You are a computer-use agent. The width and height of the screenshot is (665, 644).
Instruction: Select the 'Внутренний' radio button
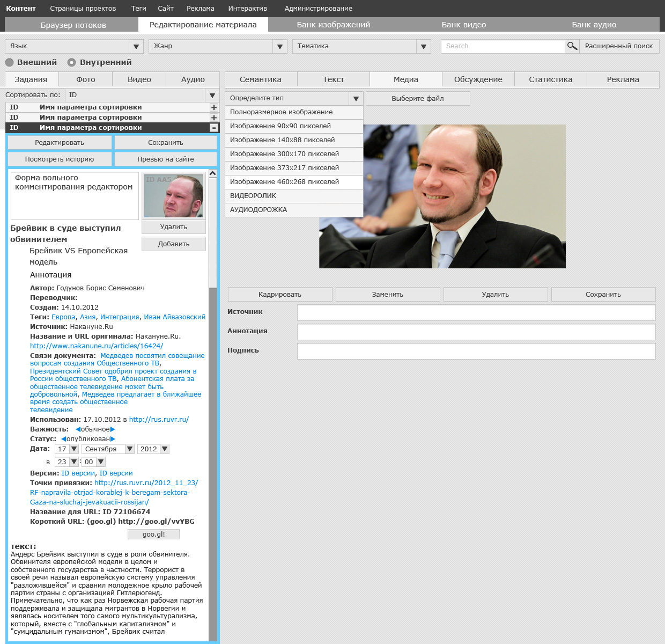click(x=71, y=62)
